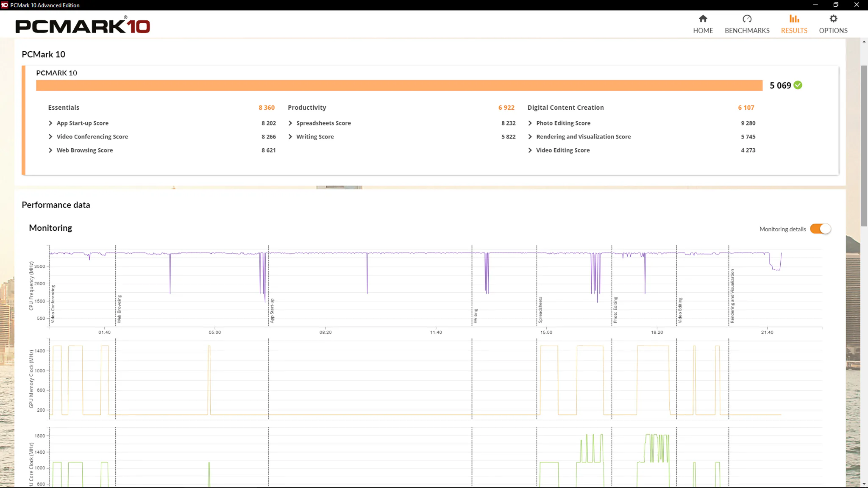The width and height of the screenshot is (868, 488).
Task: Expand the Video Editing Score row
Action: point(530,150)
